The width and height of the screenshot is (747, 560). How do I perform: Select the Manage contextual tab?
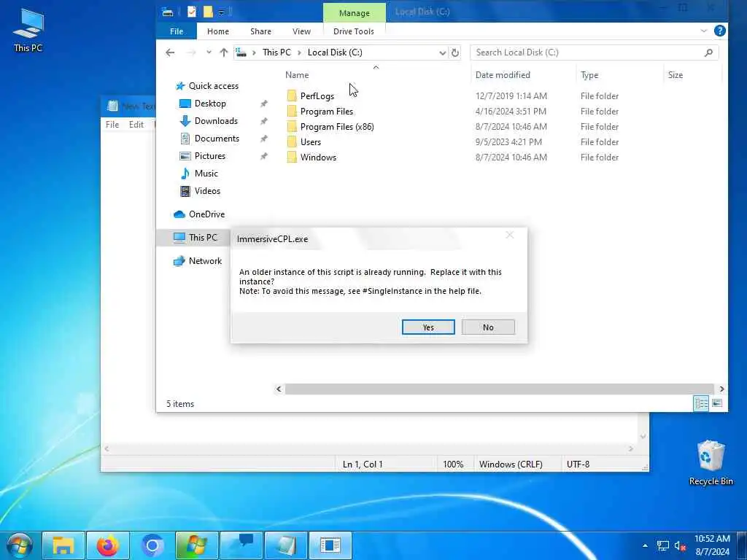coord(354,13)
